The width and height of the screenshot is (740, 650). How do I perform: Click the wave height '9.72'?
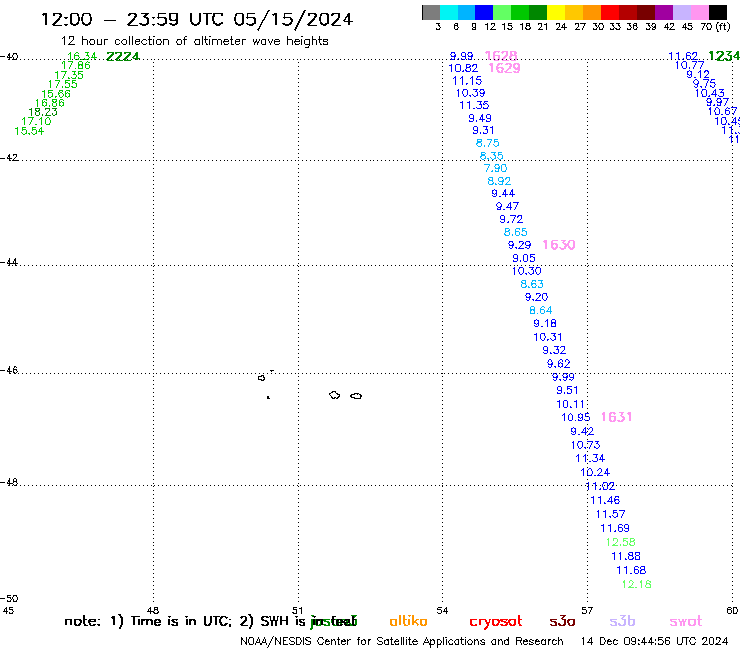tap(511, 219)
